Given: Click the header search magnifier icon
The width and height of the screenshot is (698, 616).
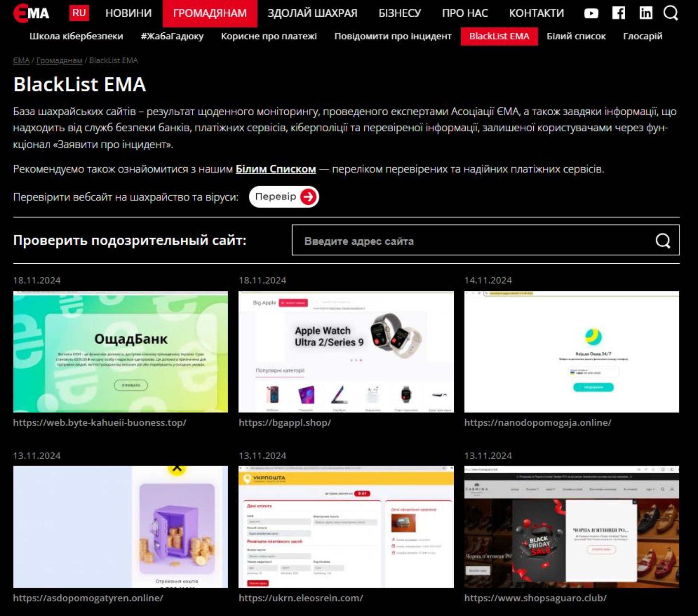Looking at the screenshot, I should [x=670, y=13].
